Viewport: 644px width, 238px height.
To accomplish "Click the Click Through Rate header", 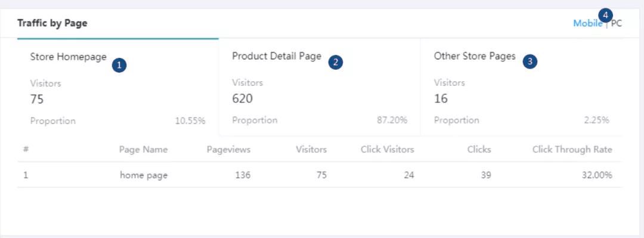I will 572,150.
